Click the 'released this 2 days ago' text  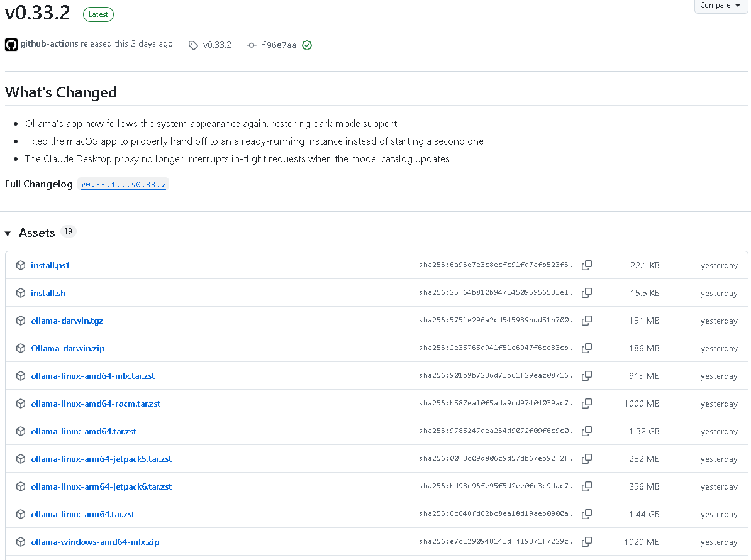coord(126,43)
